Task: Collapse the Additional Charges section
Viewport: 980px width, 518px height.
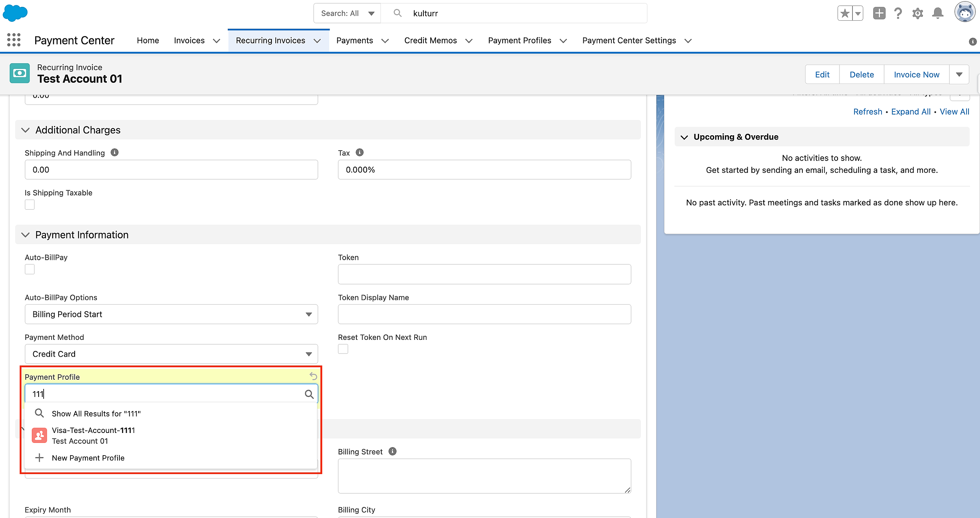Action: [x=26, y=130]
